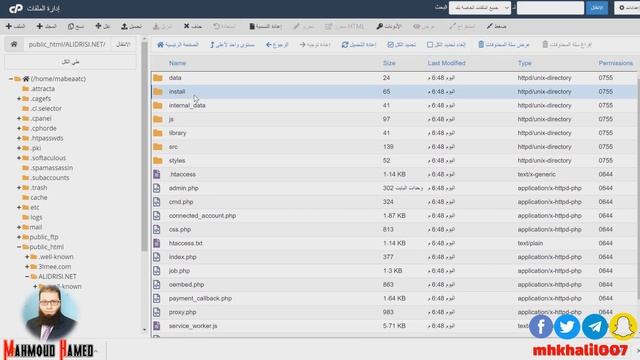Click the Move toolbar icon
The height and width of the screenshot is (360, 640).
pyautogui.click(x=102, y=26)
